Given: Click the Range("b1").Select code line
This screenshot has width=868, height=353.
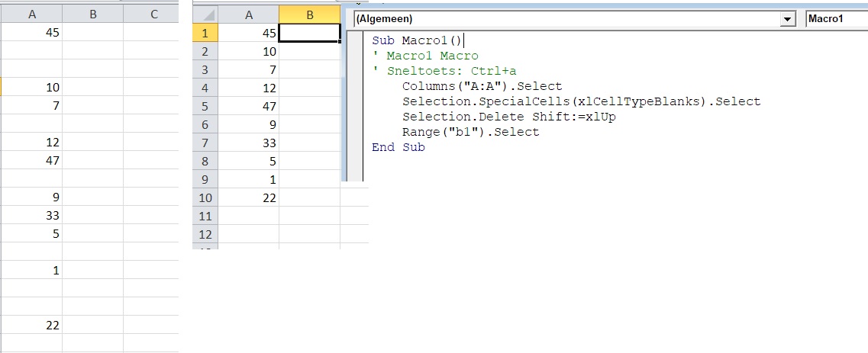Looking at the screenshot, I should click(x=470, y=132).
